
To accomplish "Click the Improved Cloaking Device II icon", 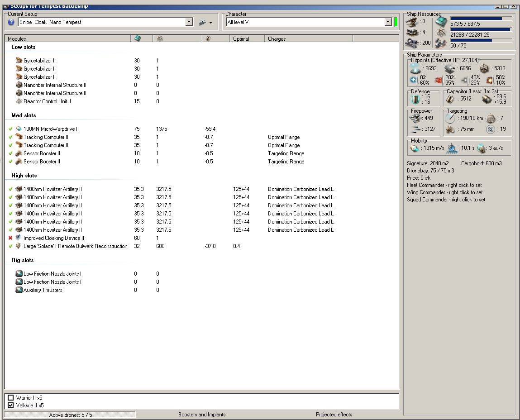I will 19,238.
